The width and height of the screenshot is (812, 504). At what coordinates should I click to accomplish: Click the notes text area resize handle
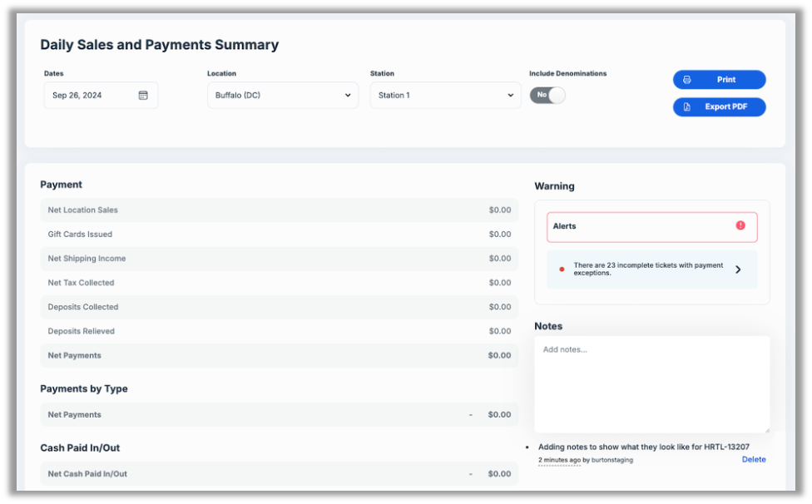point(766,429)
